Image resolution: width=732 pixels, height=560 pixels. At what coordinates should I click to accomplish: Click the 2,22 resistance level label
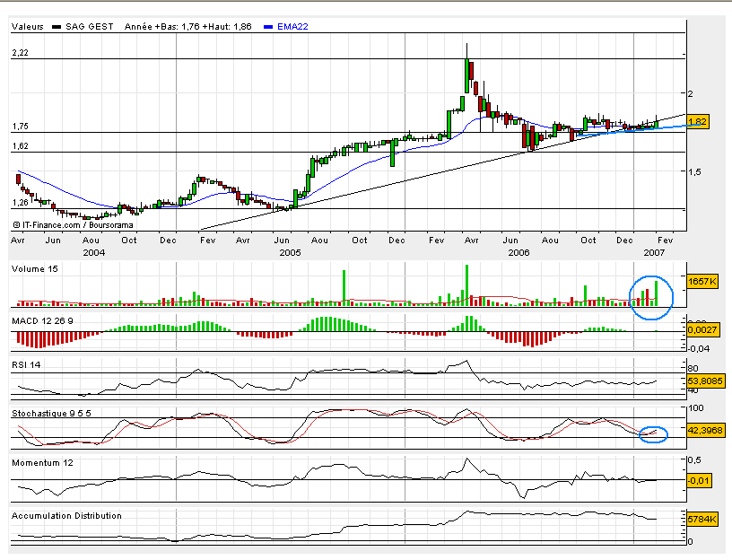click(x=21, y=54)
